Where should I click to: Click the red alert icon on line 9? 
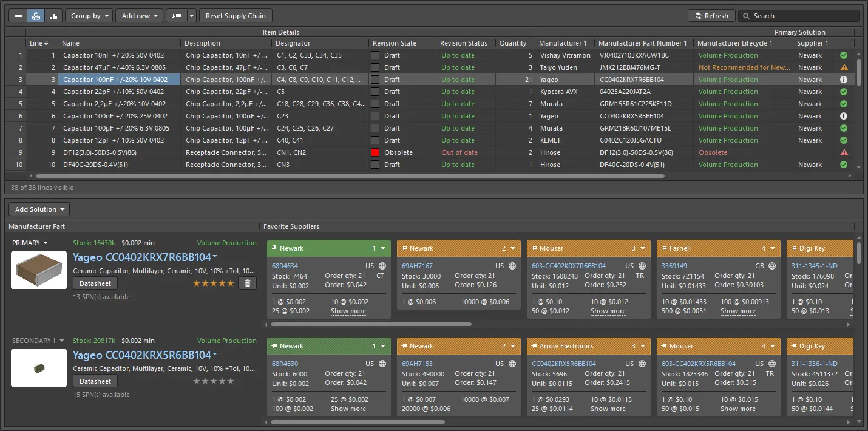(x=844, y=152)
